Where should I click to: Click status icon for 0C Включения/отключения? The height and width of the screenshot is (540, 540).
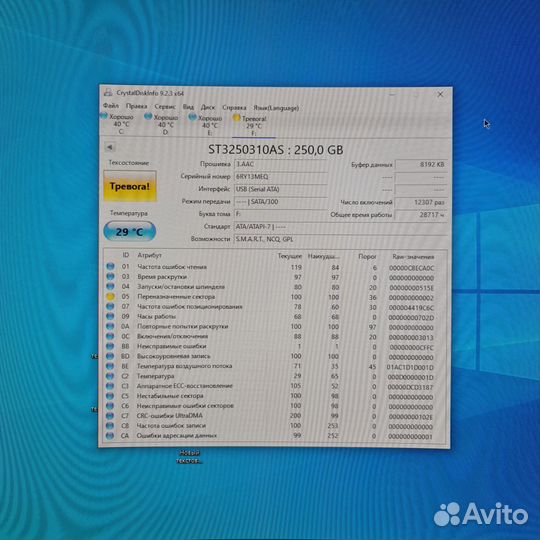110,336
